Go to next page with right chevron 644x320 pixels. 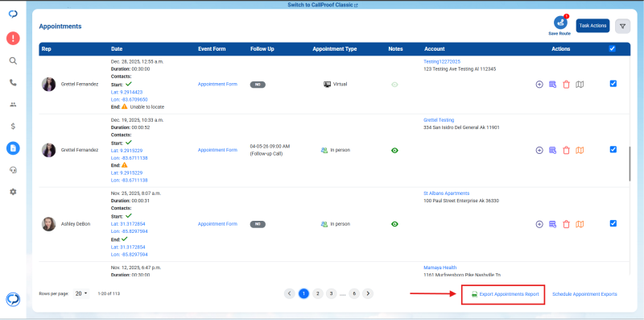pyautogui.click(x=368, y=293)
